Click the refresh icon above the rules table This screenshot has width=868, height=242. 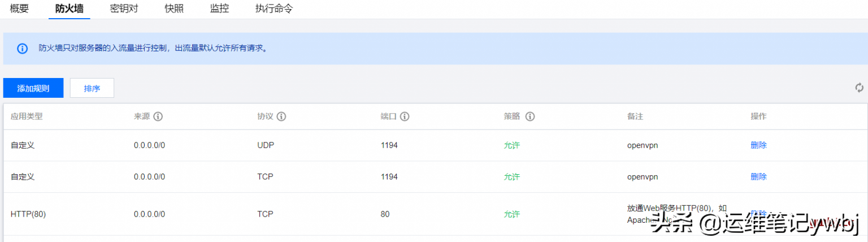[x=859, y=88]
